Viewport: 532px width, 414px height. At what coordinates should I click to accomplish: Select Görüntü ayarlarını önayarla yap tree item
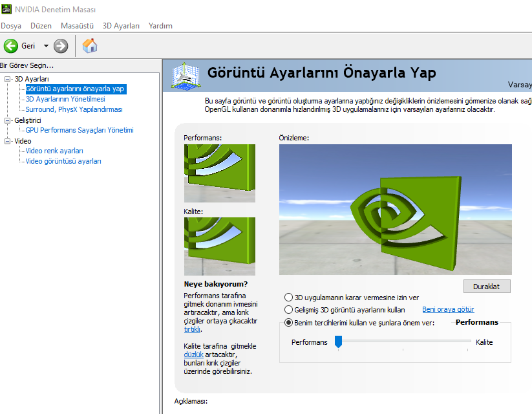[x=75, y=89]
